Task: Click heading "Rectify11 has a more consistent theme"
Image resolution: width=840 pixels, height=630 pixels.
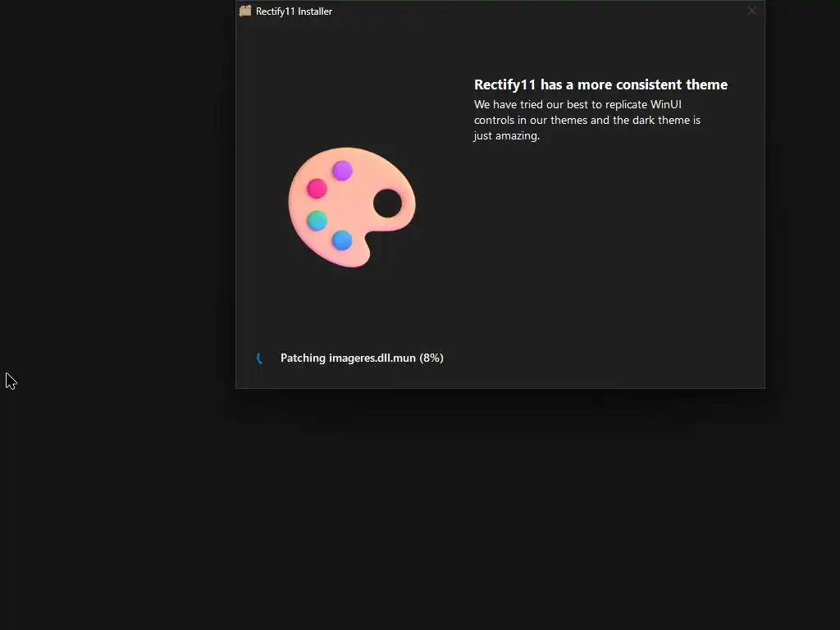Action: (x=600, y=84)
